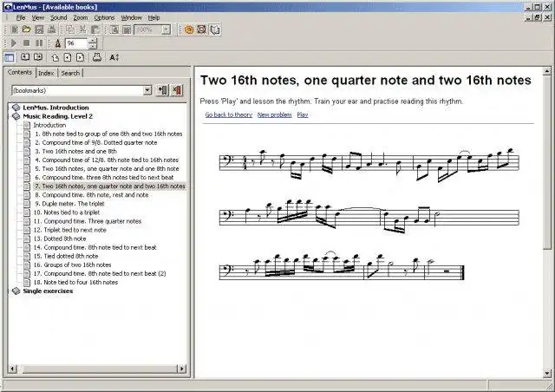Open the Sound menu

point(58,17)
